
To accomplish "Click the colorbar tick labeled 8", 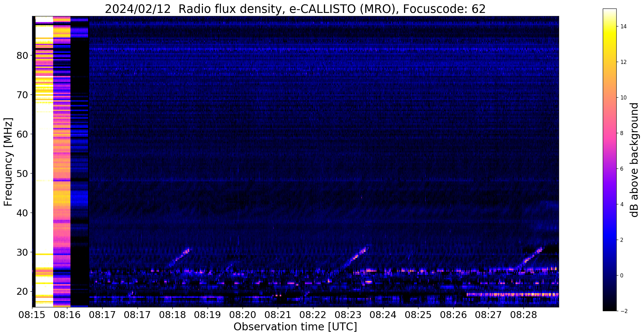I will pos(622,133).
